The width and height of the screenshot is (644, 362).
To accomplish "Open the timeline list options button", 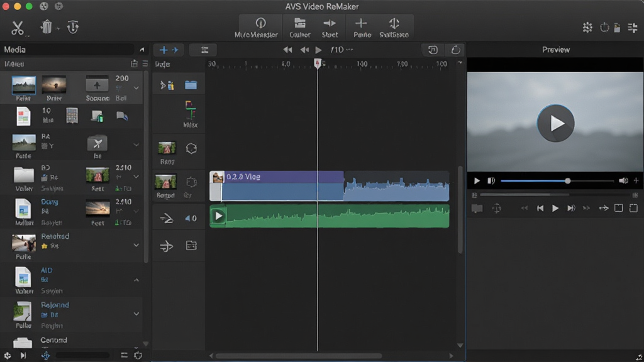I will click(x=204, y=50).
